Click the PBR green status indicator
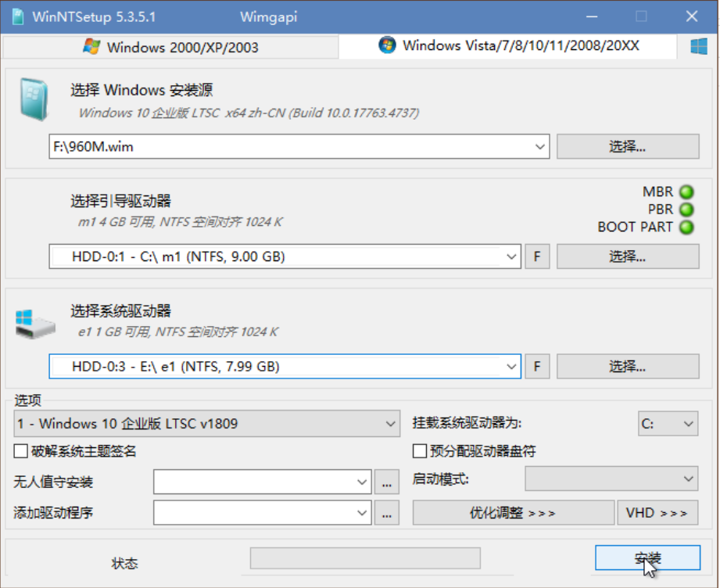The height and width of the screenshot is (588, 720). (x=686, y=210)
